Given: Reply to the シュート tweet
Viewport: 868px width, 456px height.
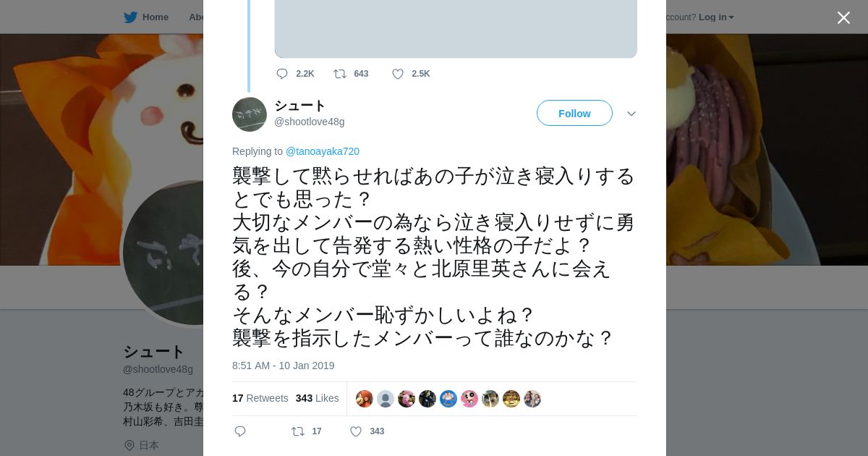Looking at the screenshot, I should (x=240, y=431).
